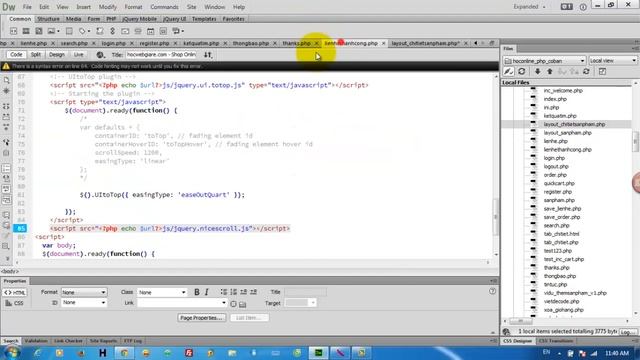Click the document Title input field
The height and width of the screenshot is (360, 640).
(x=160, y=55)
